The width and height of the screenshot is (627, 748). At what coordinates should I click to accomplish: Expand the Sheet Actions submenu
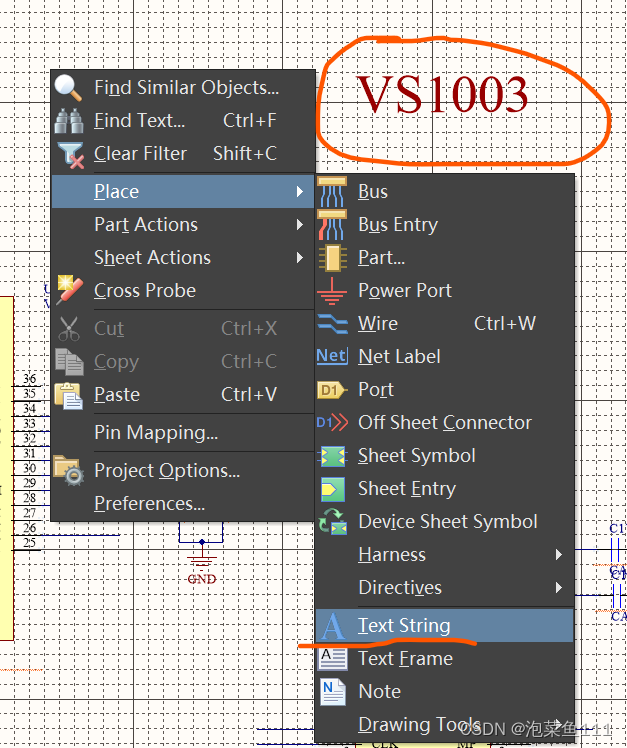tap(183, 258)
